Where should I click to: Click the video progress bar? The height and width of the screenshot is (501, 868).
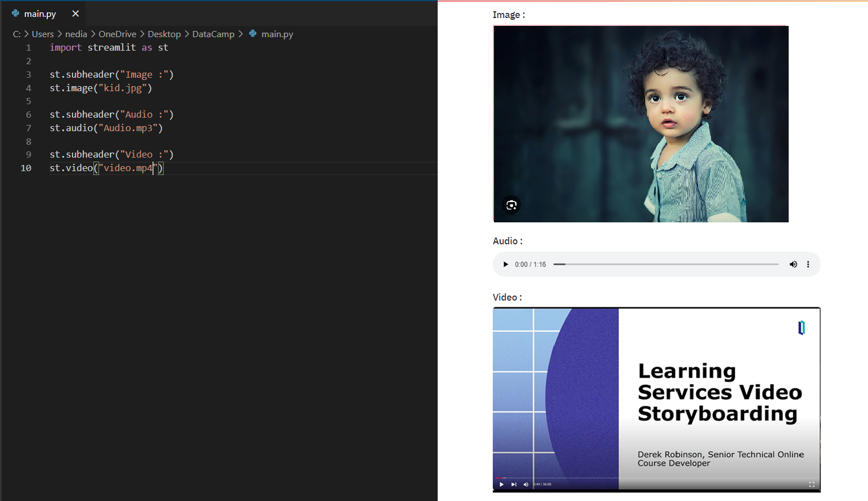[x=656, y=478]
